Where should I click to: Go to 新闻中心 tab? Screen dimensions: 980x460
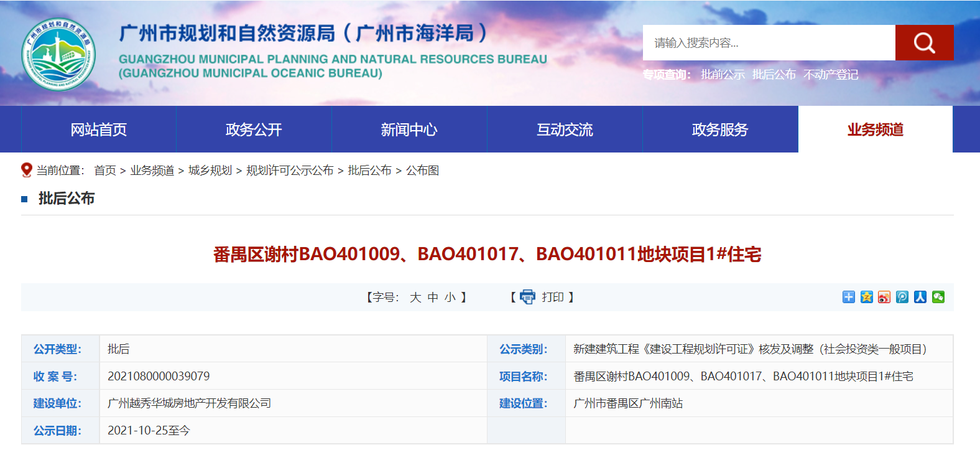click(x=409, y=129)
